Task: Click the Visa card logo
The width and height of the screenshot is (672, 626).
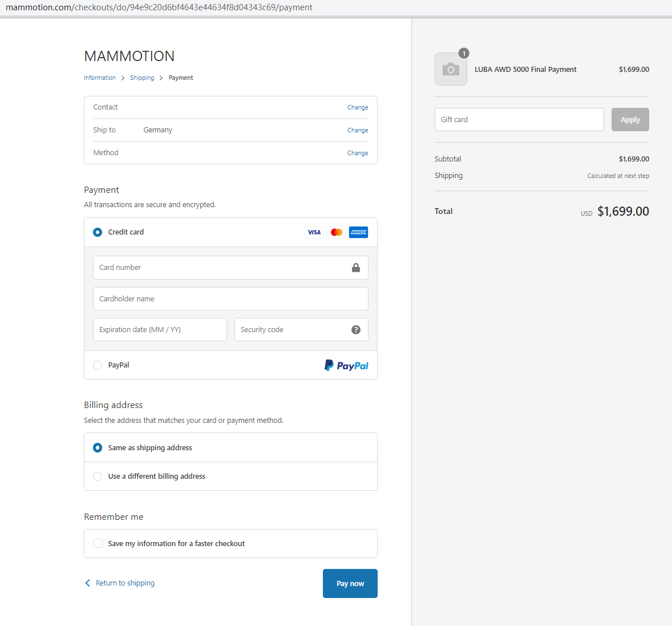Action: [x=314, y=232]
